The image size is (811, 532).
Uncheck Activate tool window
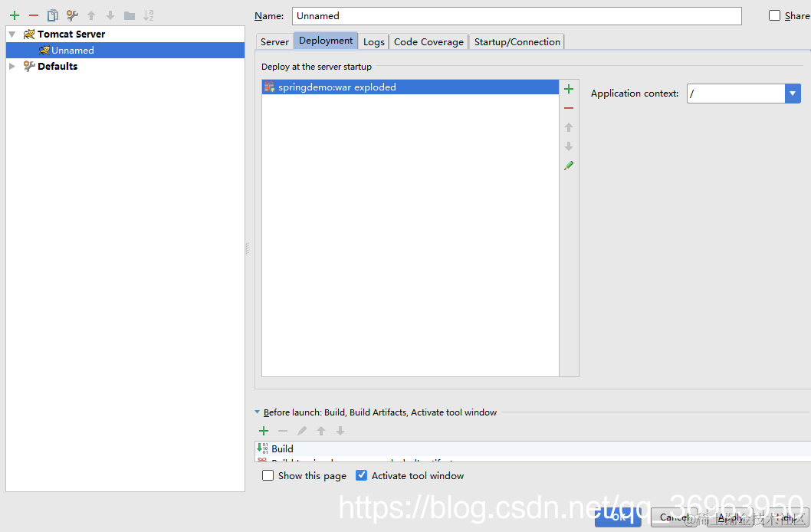pos(362,475)
